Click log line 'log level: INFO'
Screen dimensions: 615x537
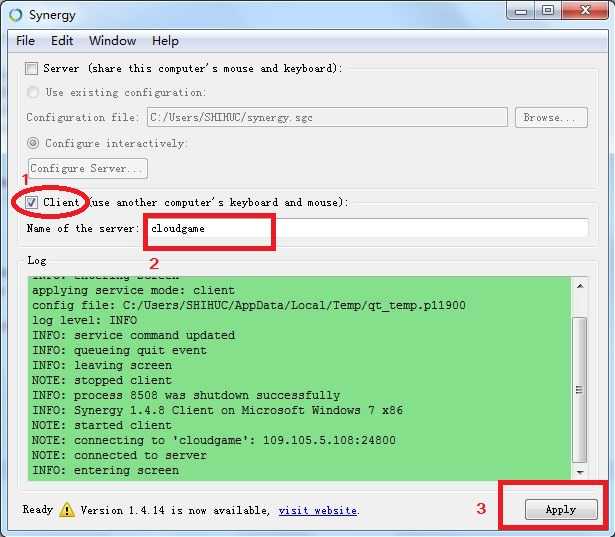[x=84, y=320]
